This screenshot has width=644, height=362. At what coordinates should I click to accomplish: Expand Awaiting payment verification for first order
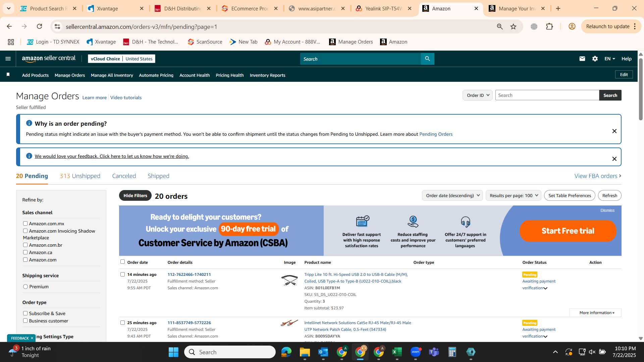click(545, 288)
